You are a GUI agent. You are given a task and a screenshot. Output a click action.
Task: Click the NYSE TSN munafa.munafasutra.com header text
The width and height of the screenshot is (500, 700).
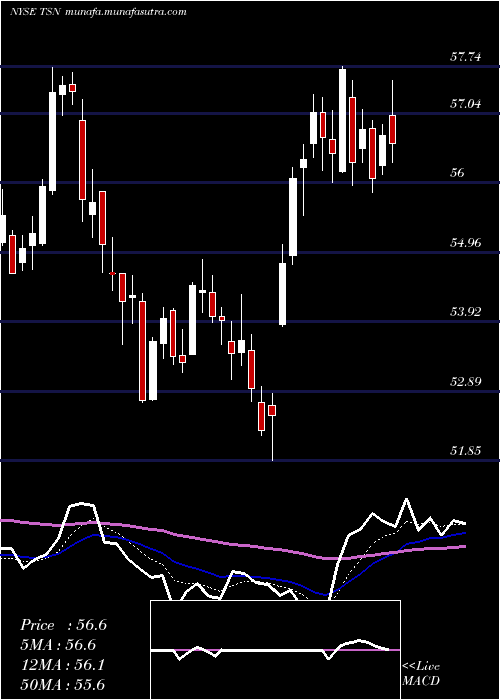pos(98,12)
